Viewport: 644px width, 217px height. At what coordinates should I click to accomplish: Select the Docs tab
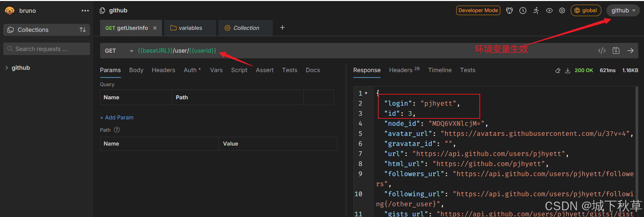[313, 70]
